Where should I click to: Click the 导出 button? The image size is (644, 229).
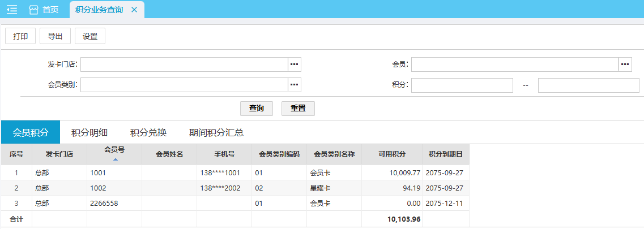[x=55, y=36]
